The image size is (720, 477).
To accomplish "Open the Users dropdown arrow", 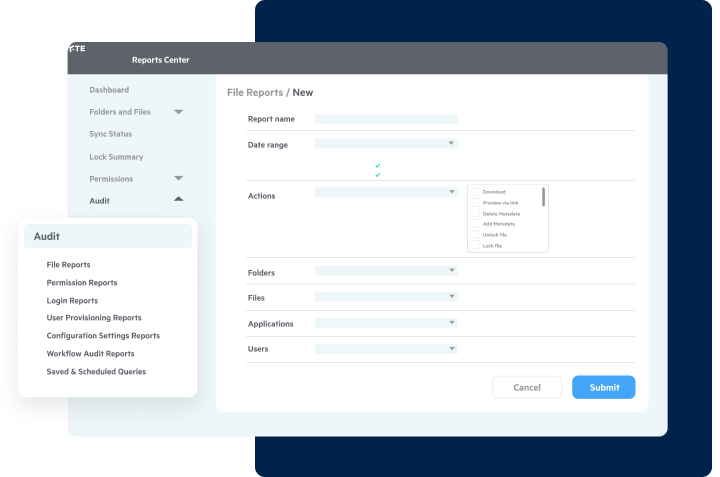I will (452, 349).
